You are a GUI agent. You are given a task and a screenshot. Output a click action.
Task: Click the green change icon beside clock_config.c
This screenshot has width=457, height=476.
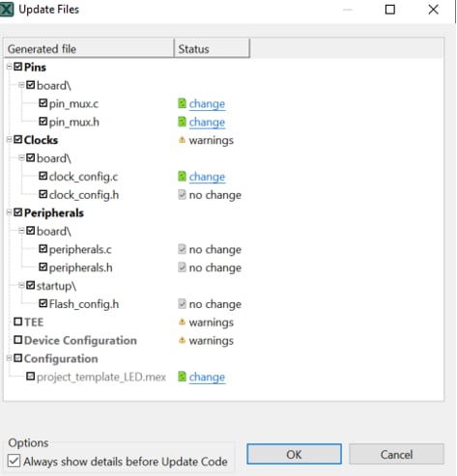click(182, 177)
